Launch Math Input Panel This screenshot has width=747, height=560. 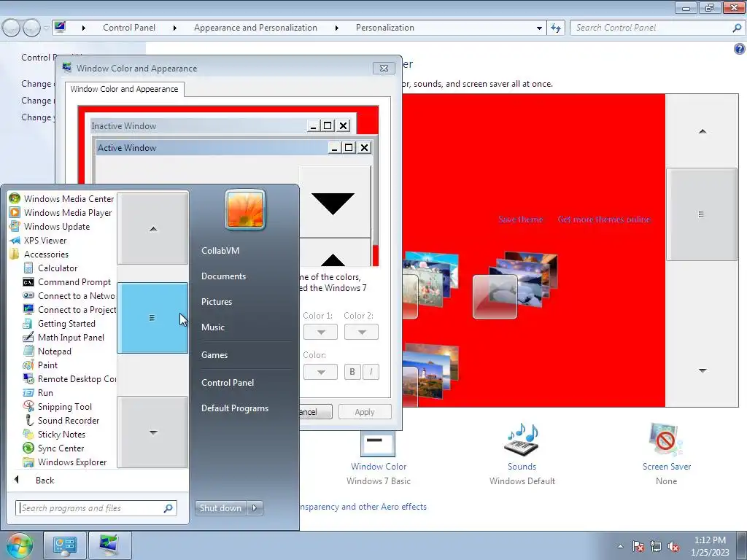(64, 337)
